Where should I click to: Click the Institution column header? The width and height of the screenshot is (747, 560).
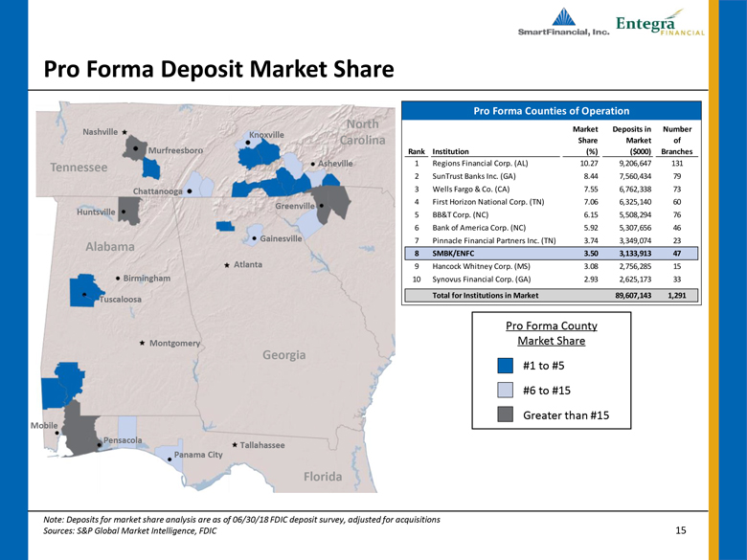click(450, 151)
